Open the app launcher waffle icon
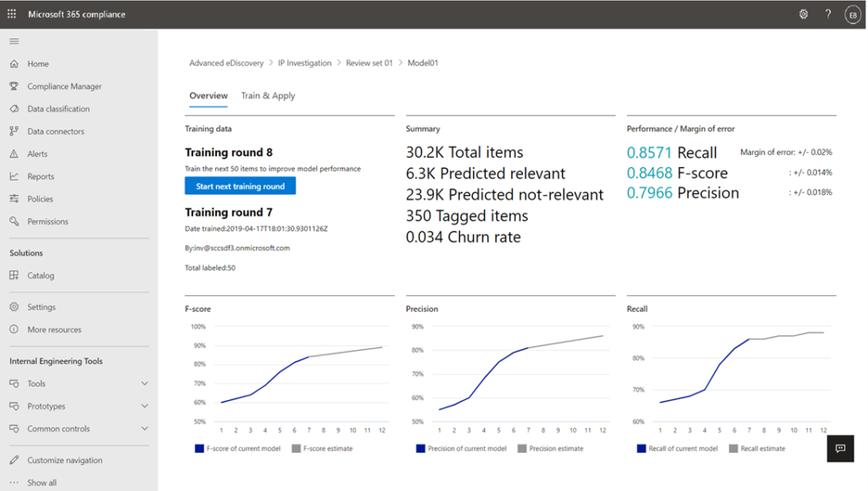Image resolution: width=868 pixels, height=491 pixels. click(12, 14)
